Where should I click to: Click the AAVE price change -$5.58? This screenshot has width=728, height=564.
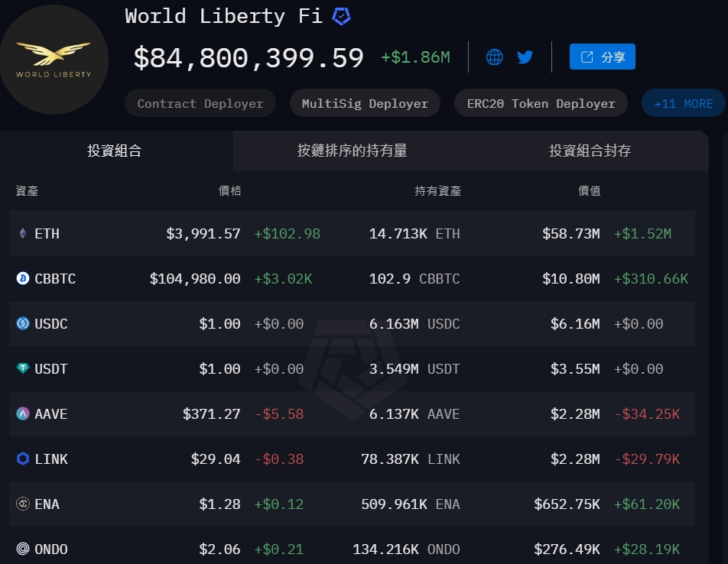pos(279,413)
